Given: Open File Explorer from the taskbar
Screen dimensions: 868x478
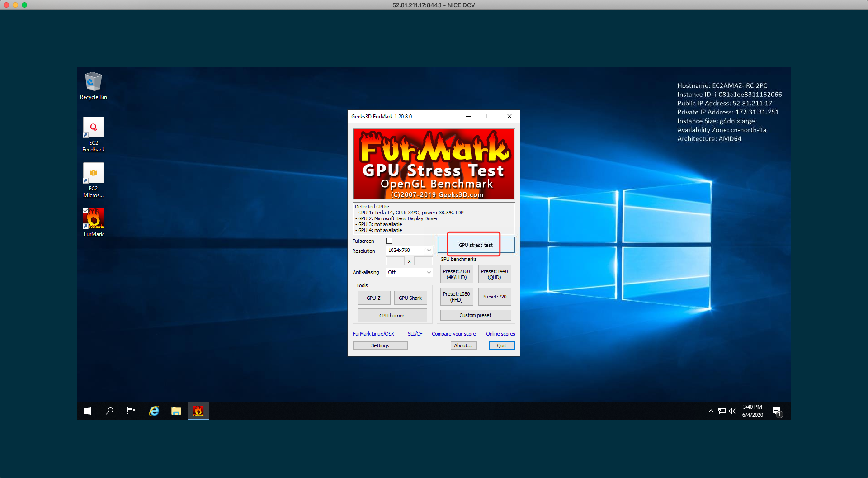Looking at the screenshot, I should click(176, 411).
